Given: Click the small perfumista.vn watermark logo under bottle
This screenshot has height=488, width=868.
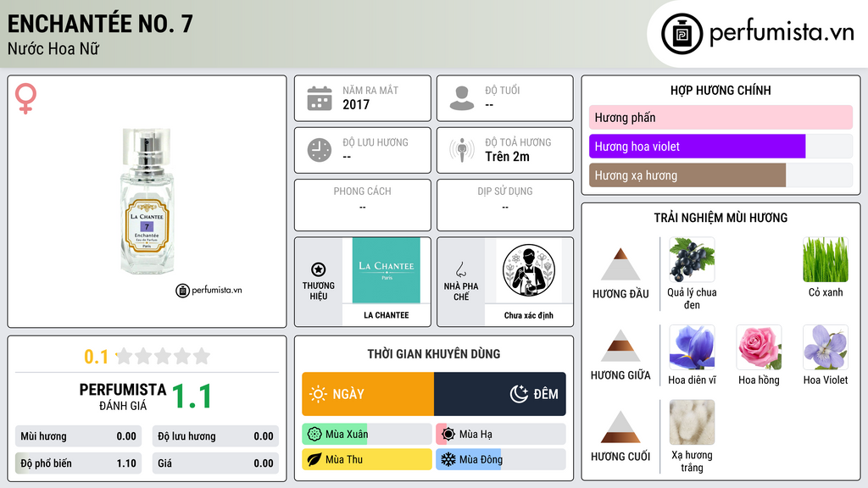Looking at the screenshot, I should (x=209, y=291).
